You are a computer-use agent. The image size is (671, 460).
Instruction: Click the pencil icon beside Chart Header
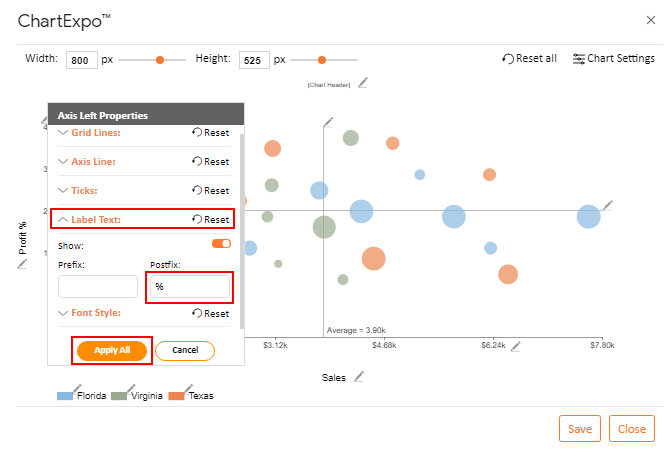tap(362, 82)
